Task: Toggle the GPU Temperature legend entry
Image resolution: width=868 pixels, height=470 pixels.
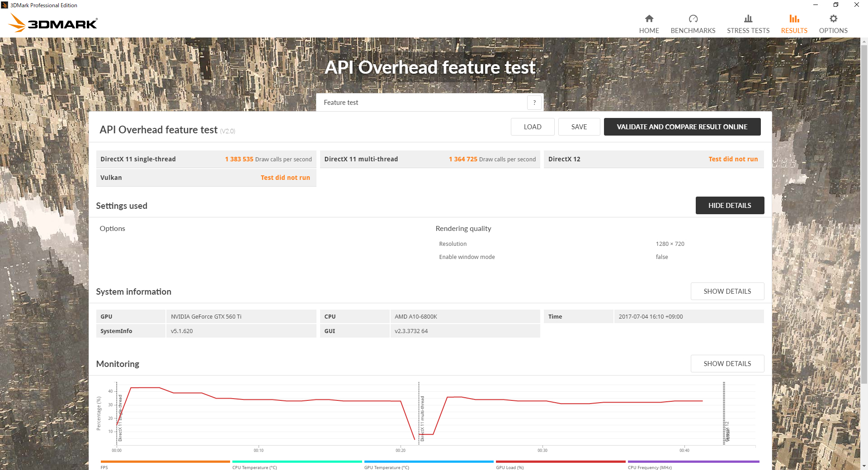Action: click(x=429, y=465)
